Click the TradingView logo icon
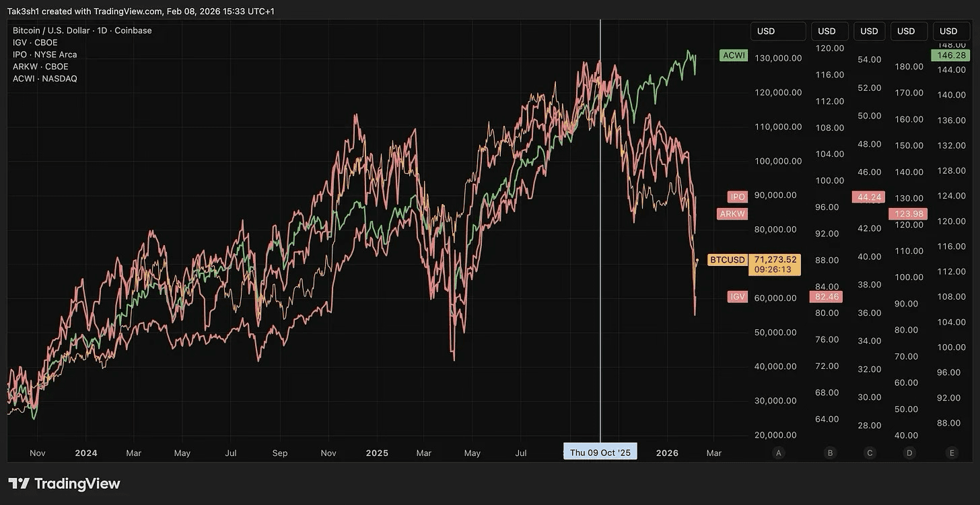The width and height of the screenshot is (980, 505). point(19,483)
